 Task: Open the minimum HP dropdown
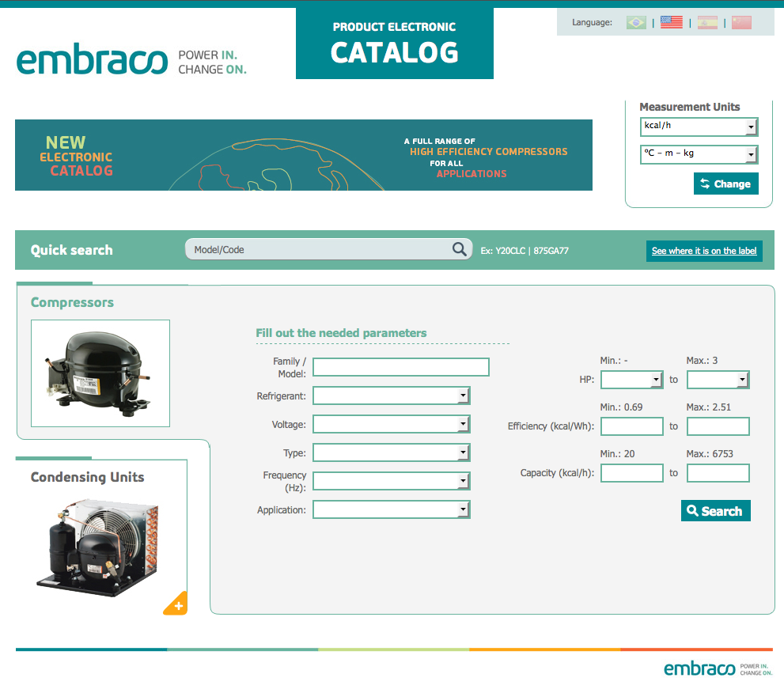pyautogui.click(x=631, y=380)
